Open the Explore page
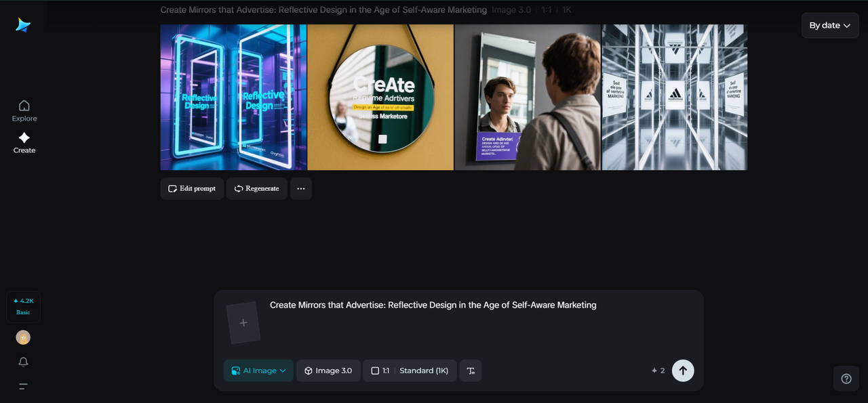868x403 pixels. click(x=24, y=110)
